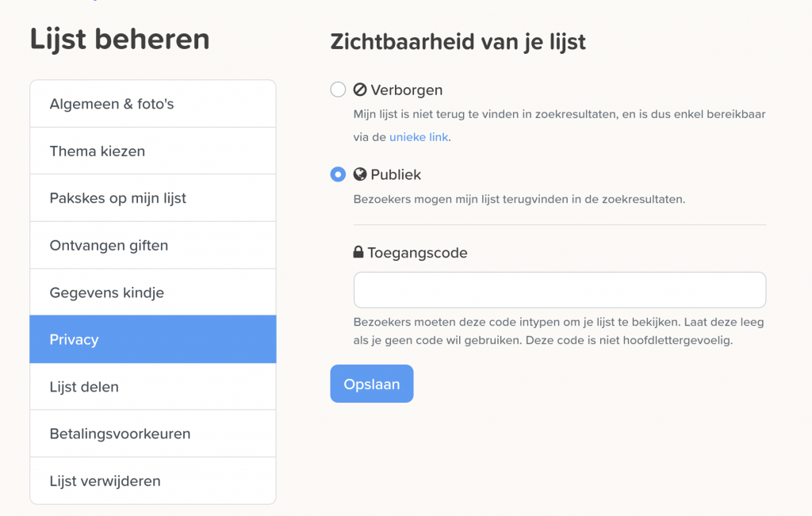Image resolution: width=812 pixels, height=516 pixels.
Task: Click the Toegangscode field label
Action: click(417, 253)
